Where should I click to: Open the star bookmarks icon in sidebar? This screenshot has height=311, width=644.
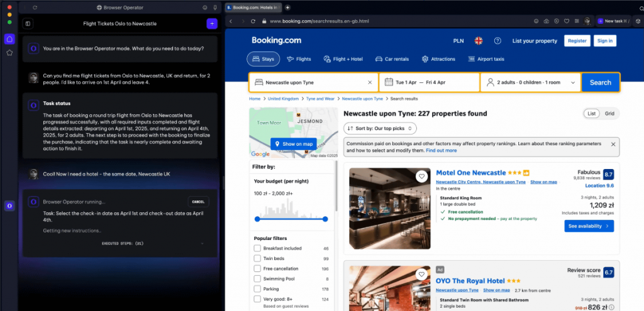[x=9, y=53]
